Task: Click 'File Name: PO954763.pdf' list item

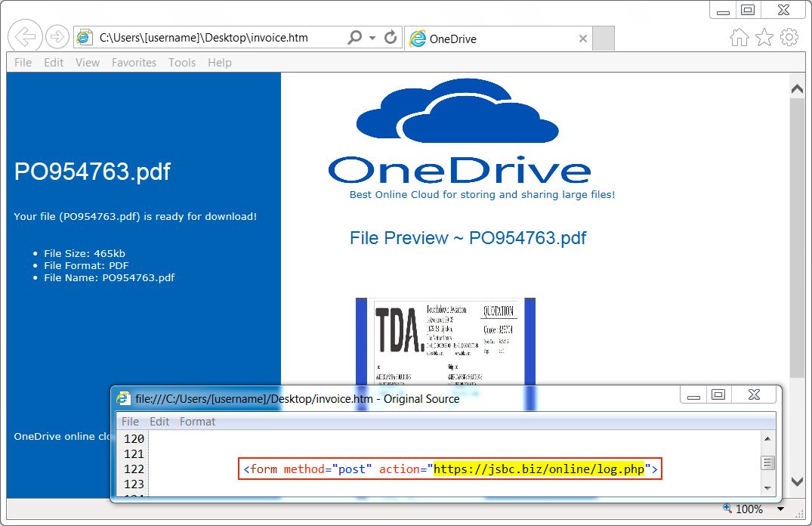Action: point(110,278)
